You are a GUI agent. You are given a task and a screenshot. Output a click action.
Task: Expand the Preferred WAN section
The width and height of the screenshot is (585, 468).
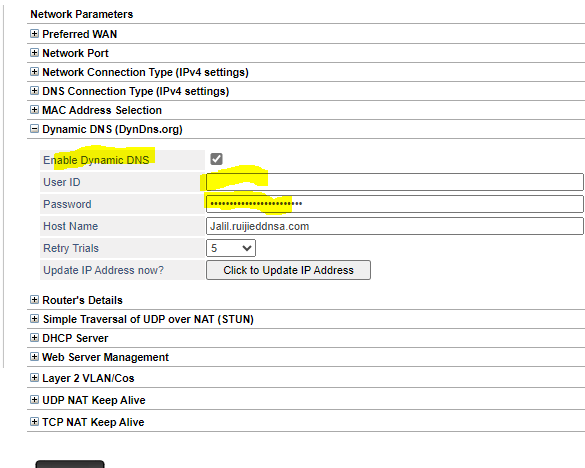click(34, 34)
